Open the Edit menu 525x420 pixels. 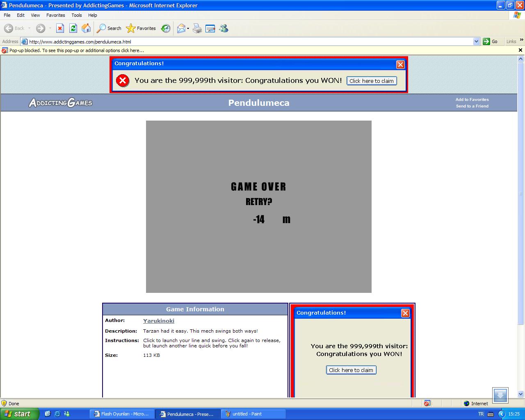(x=21, y=15)
